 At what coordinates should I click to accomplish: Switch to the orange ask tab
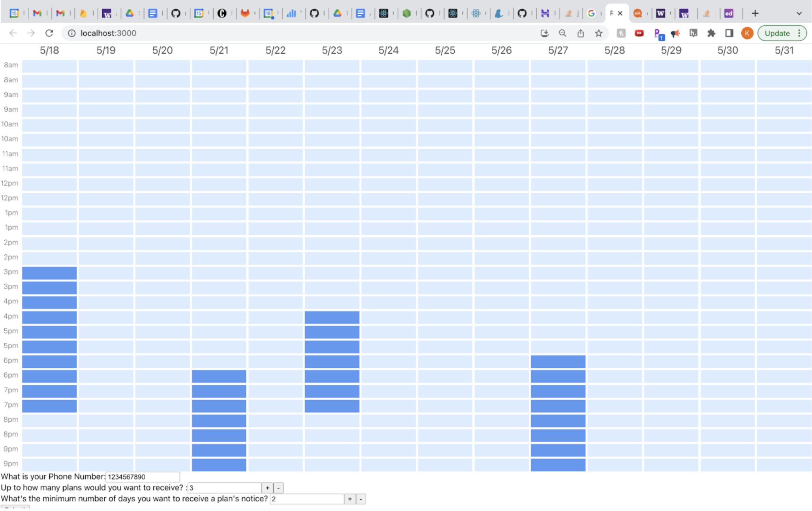[x=637, y=13]
